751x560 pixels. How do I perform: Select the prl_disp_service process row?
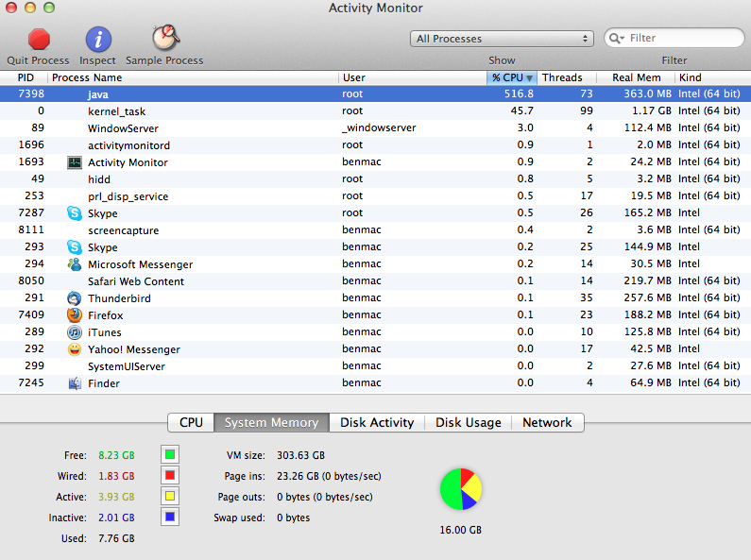point(376,196)
